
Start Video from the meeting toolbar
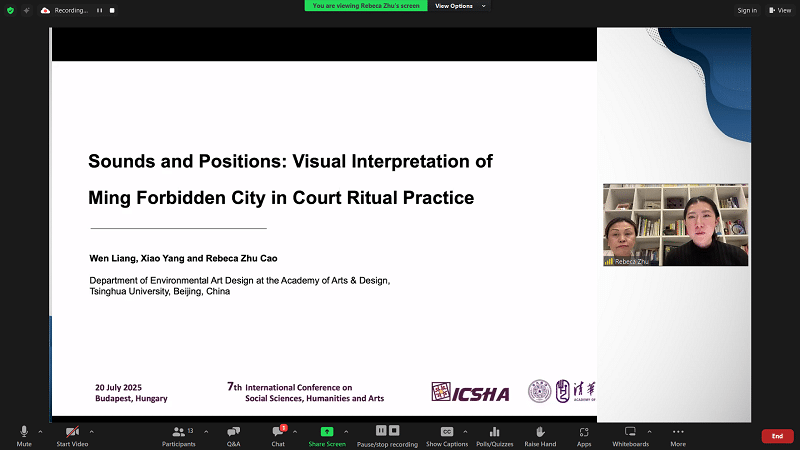click(x=72, y=433)
